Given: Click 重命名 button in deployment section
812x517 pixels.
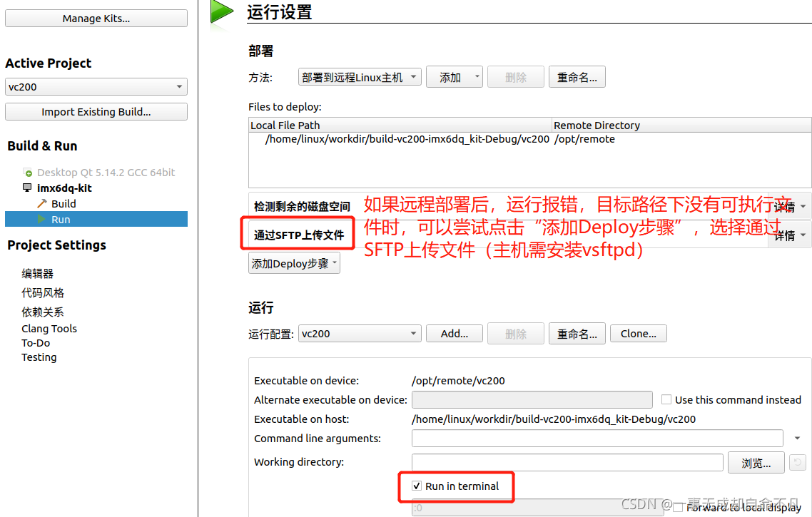Looking at the screenshot, I should coord(577,77).
